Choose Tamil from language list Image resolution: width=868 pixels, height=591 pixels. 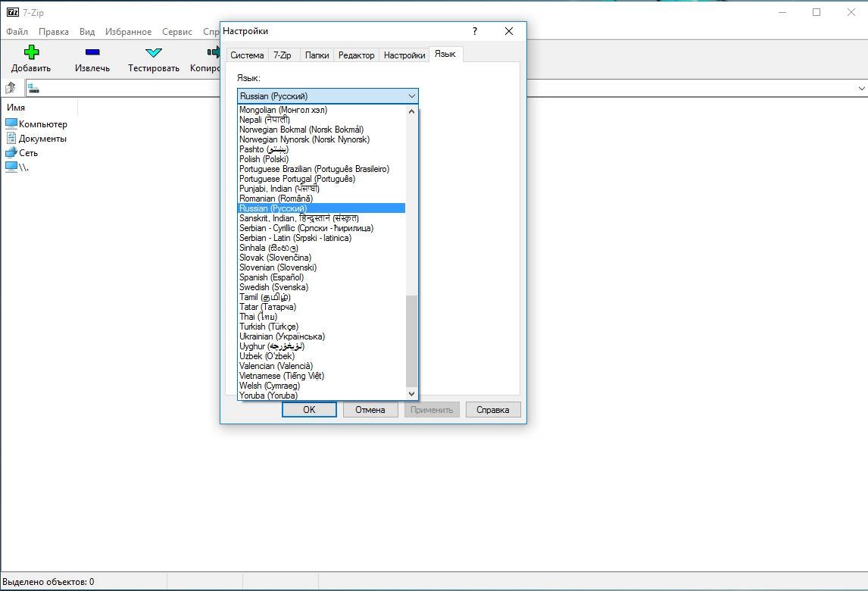[321, 297]
